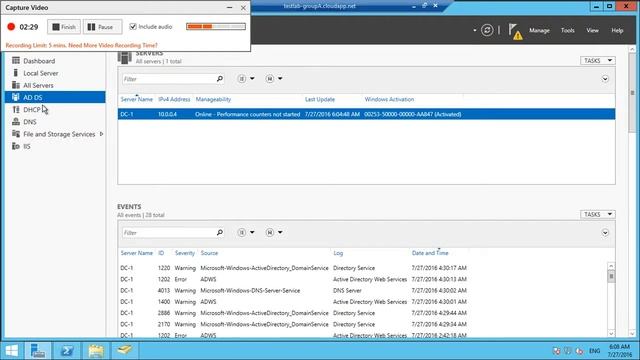Screen dimensions: 640x360
Task: Sort events by Log column
Action: (338, 253)
